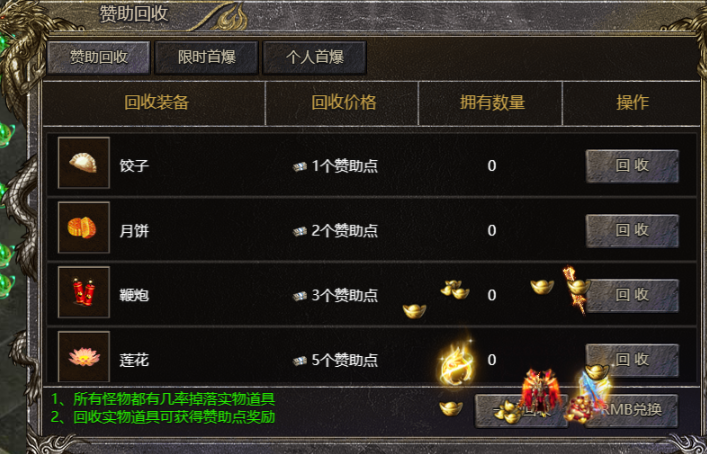
Task: Click the 一键回收 button at the bottom
Action: pos(521,410)
